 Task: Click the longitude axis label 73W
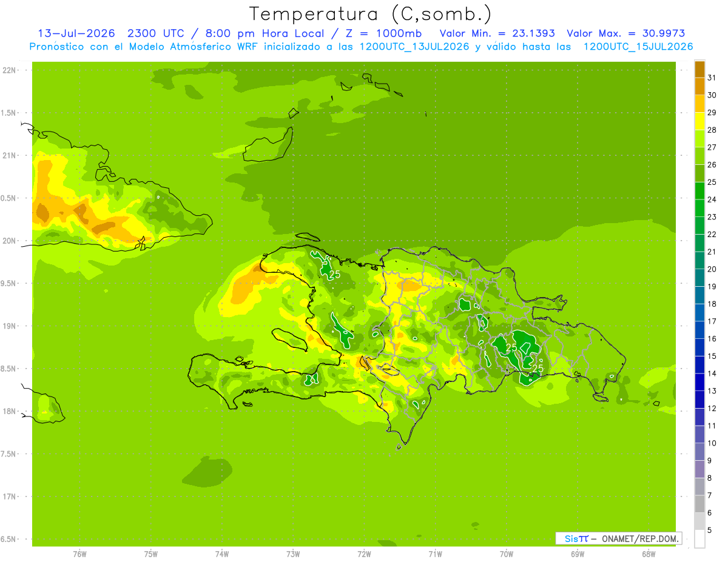pos(293,554)
